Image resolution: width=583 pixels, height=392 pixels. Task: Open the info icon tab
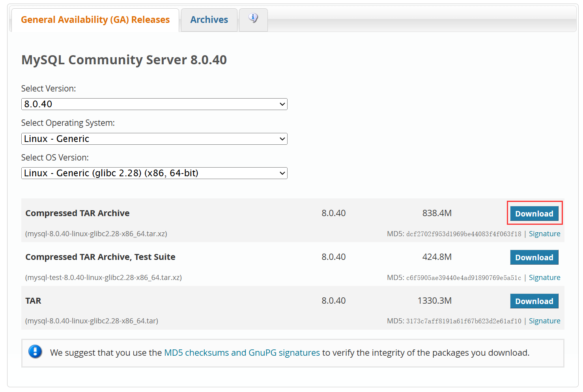[253, 19]
